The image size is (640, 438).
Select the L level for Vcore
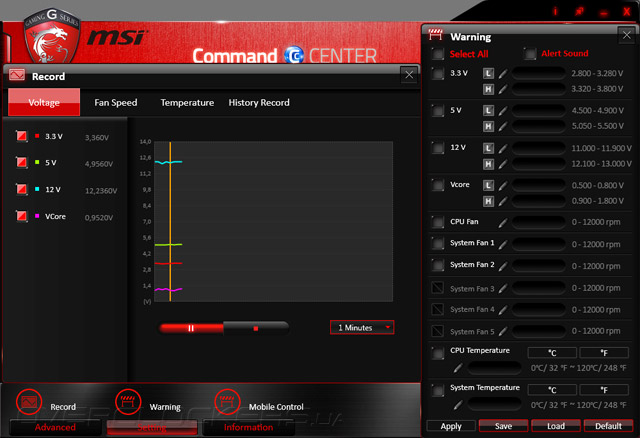488,185
